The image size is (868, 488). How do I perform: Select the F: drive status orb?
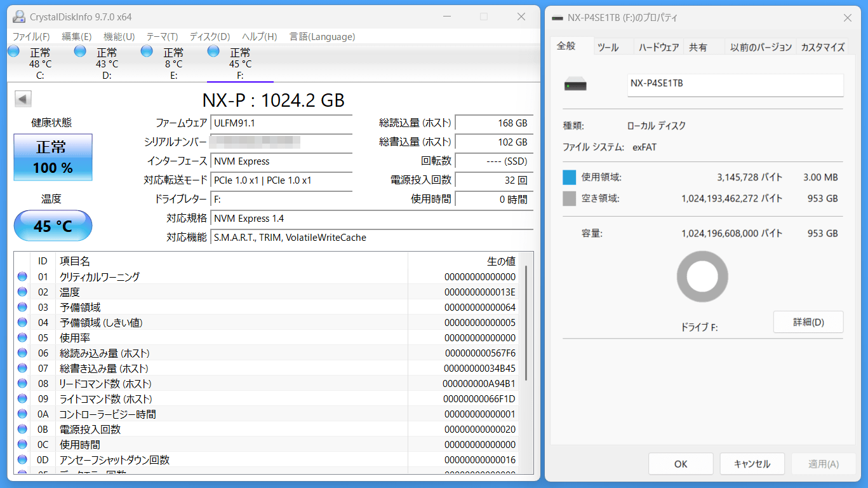[213, 51]
